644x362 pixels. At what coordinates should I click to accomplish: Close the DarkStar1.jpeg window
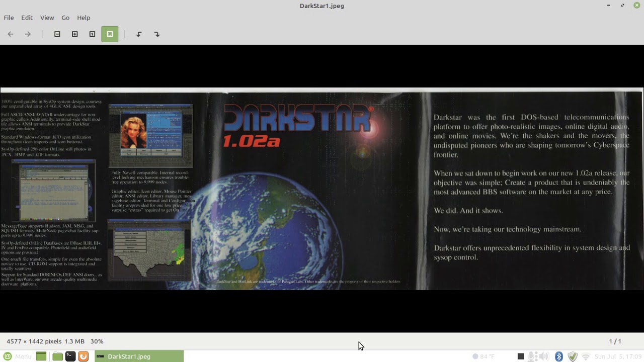click(x=636, y=6)
